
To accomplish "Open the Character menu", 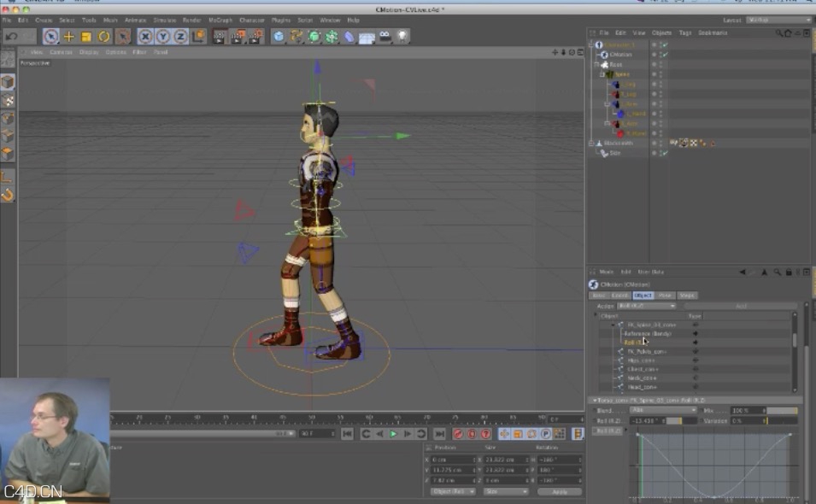I will click(250, 20).
